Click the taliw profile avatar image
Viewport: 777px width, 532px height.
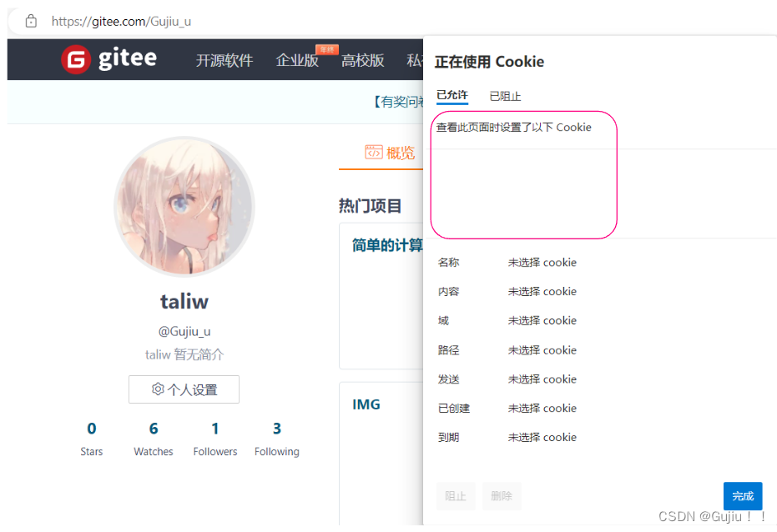tap(184, 206)
